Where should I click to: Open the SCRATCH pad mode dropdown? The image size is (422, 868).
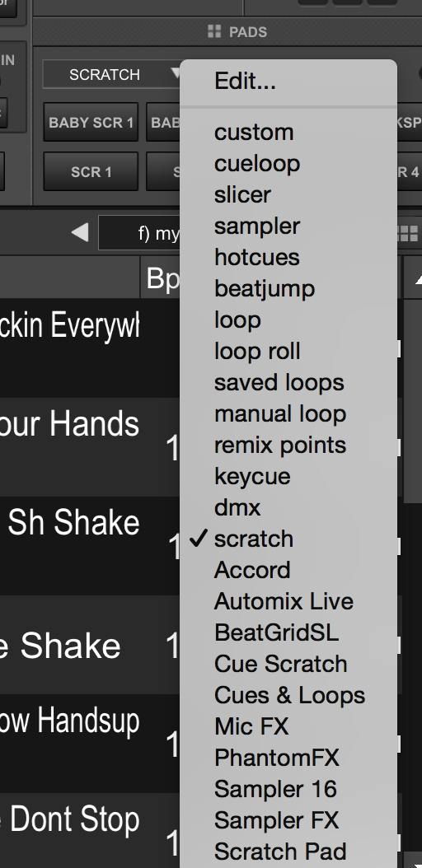coord(112,74)
